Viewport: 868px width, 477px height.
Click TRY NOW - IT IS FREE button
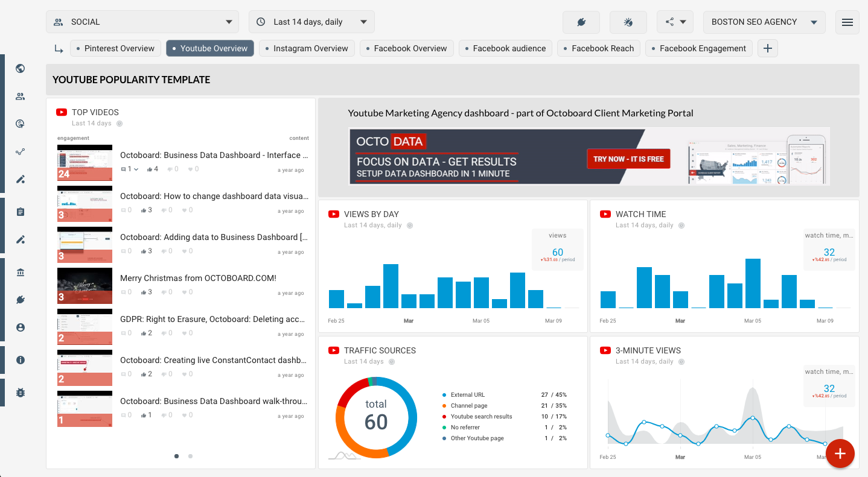(x=628, y=159)
